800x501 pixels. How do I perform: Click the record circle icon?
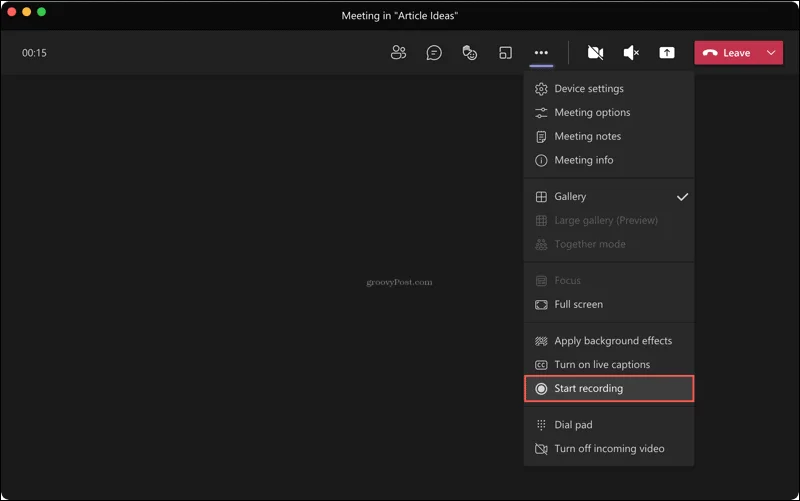[541, 389]
